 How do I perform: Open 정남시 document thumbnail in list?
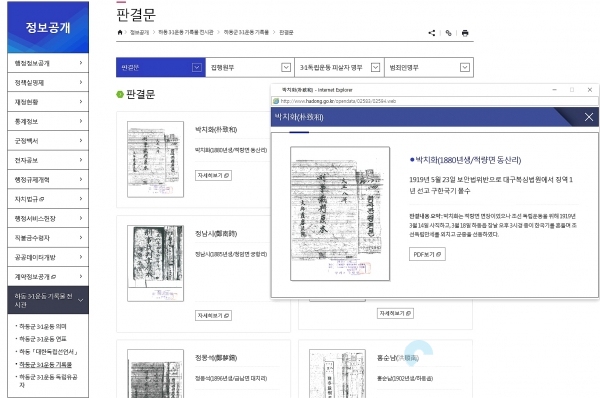pyautogui.click(x=155, y=263)
